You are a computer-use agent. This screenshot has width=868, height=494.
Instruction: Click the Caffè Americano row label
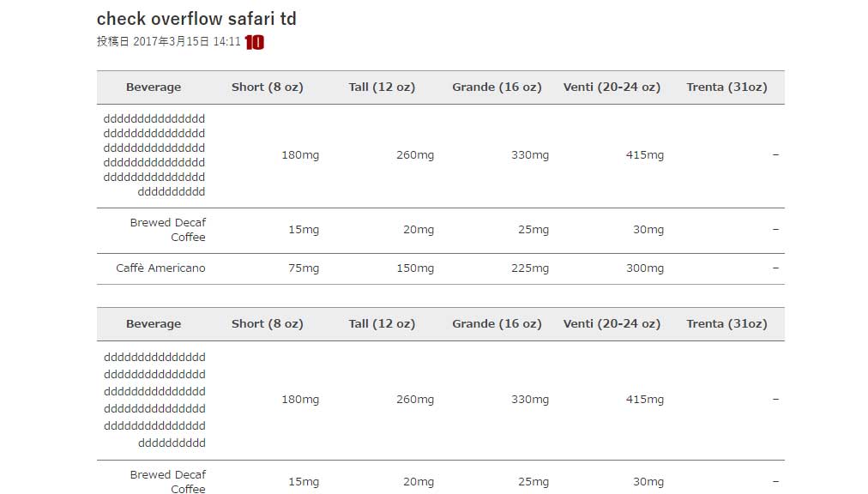click(x=160, y=268)
